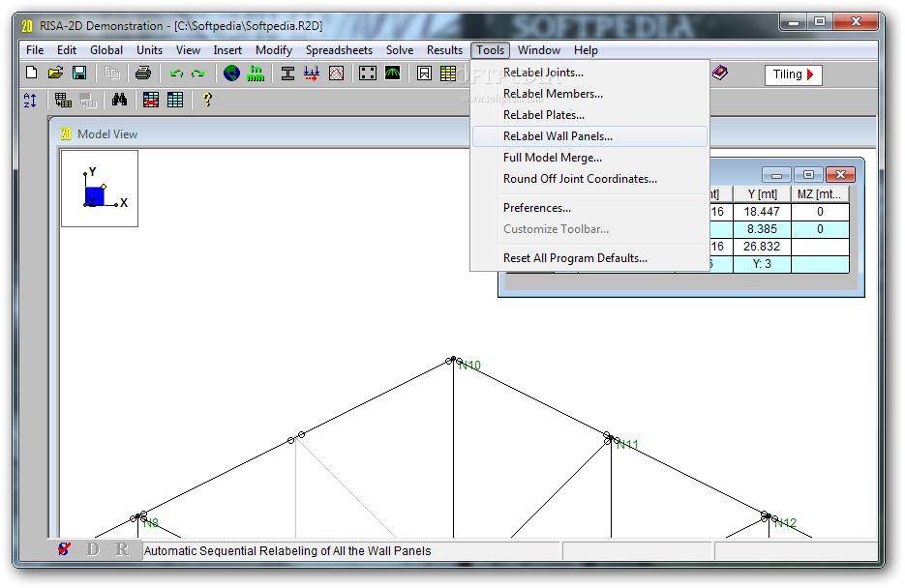
Task: Click joint label N8 in model
Action: (151, 523)
